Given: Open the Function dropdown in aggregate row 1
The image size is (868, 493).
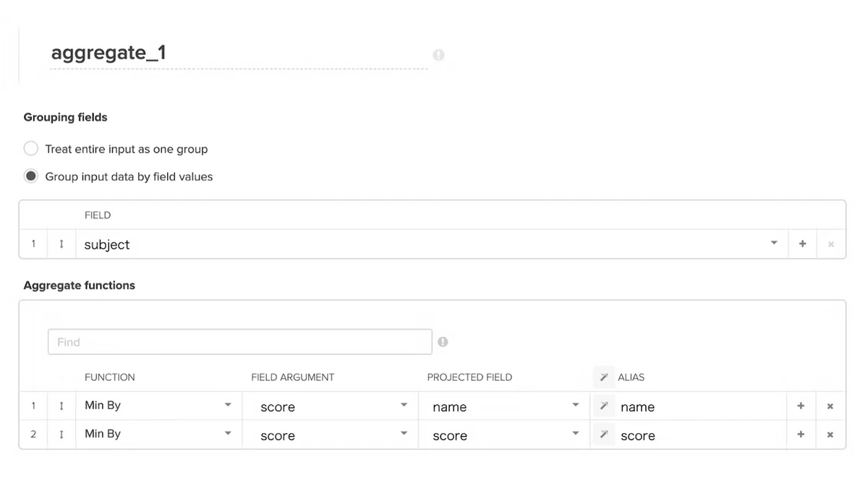Looking at the screenshot, I should coord(159,406).
